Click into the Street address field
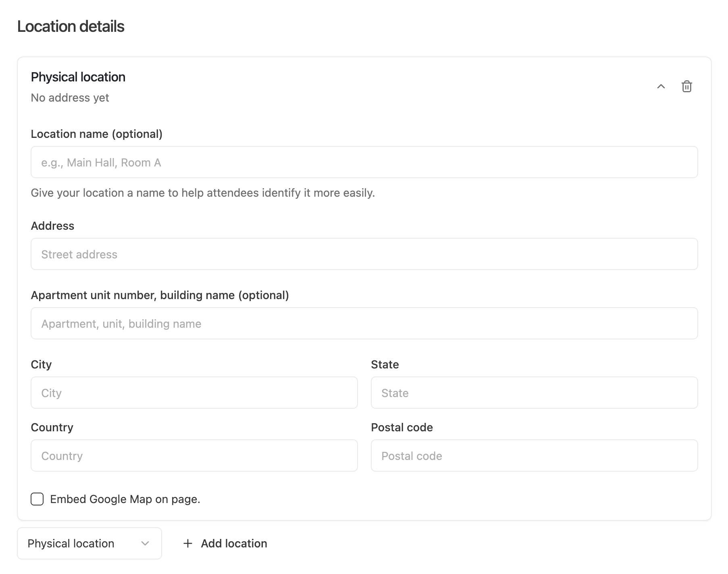This screenshot has width=728, height=574. (x=364, y=254)
